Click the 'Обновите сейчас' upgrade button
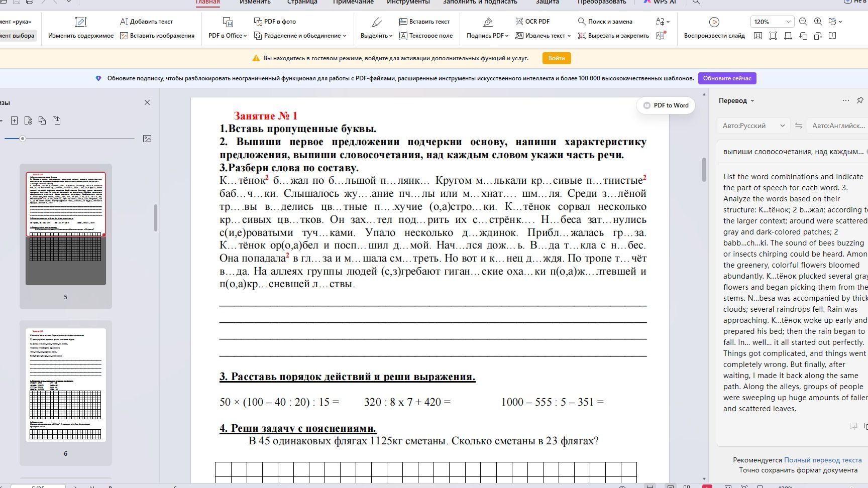Screen dimensions: 868x488 727,78
